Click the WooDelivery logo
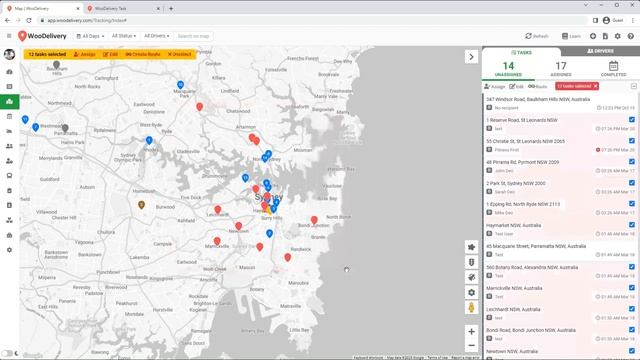 pos(42,36)
